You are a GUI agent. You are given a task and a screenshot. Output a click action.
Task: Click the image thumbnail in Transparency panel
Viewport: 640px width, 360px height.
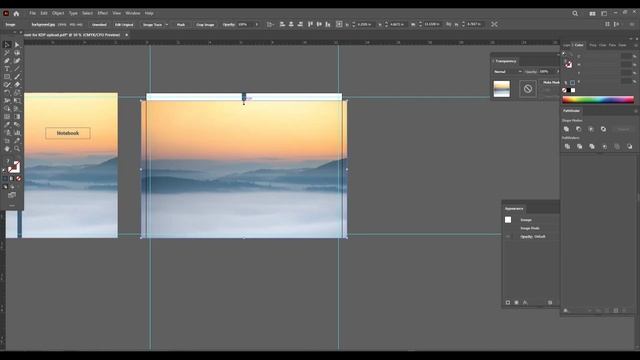point(502,89)
